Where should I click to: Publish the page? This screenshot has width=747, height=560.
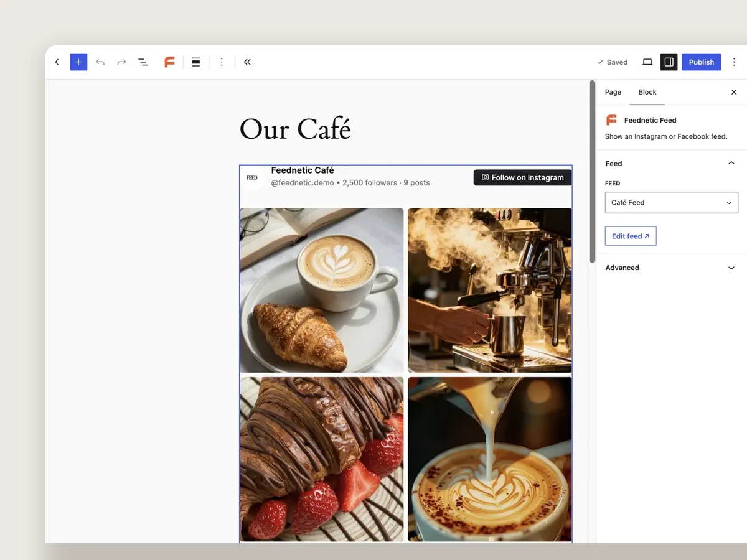pyautogui.click(x=702, y=62)
